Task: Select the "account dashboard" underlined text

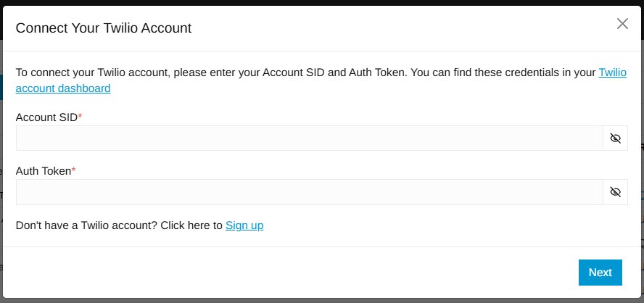Action: [x=63, y=88]
